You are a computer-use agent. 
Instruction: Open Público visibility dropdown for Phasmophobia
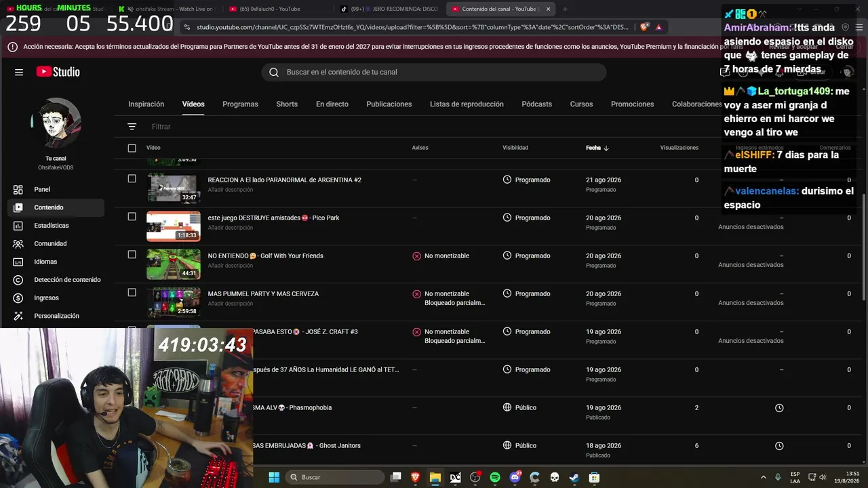520,408
